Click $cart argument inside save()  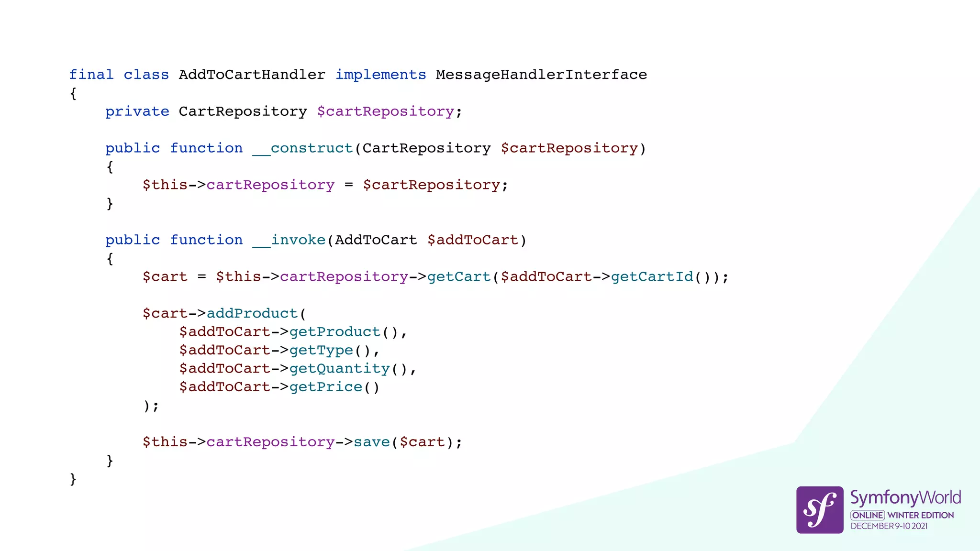422,442
